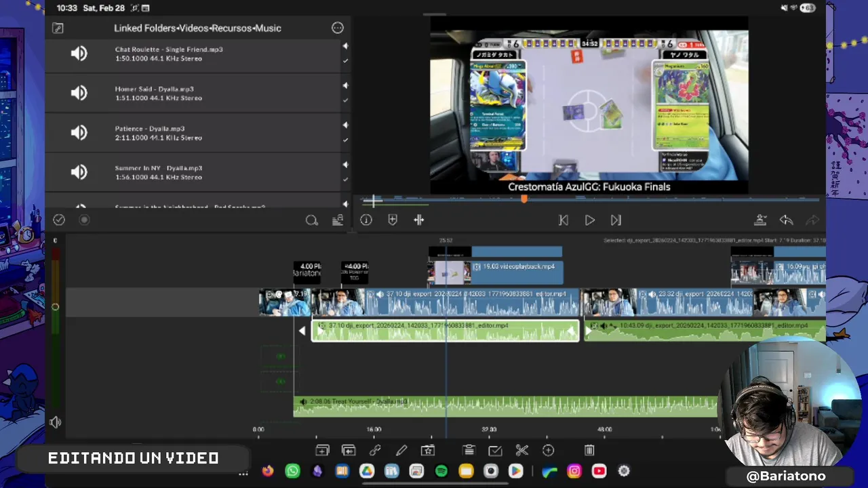868x488 pixels.
Task: Open the library sort options icon
Action: [x=337, y=220]
